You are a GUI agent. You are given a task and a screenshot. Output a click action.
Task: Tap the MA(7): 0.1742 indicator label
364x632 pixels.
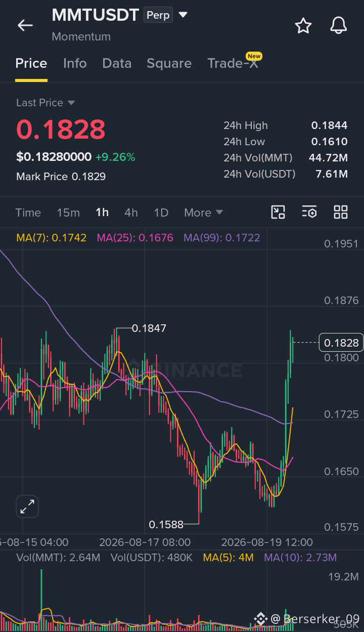[x=52, y=238]
